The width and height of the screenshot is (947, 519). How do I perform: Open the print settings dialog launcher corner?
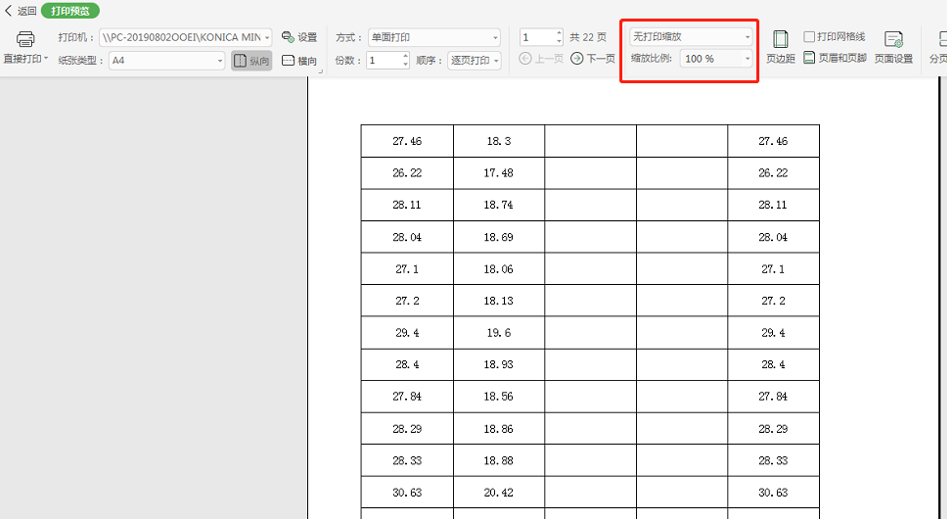click(x=320, y=71)
